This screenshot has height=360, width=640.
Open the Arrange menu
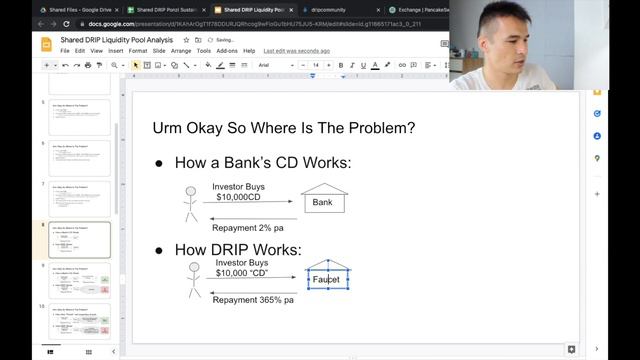pyautogui.click(x=181, y=51)
